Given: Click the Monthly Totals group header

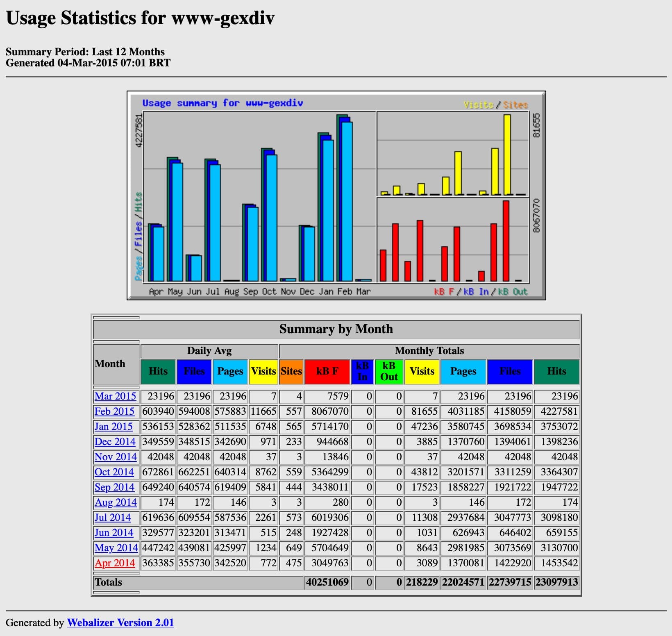Looking at the screenshot, I should pos(429,351).
